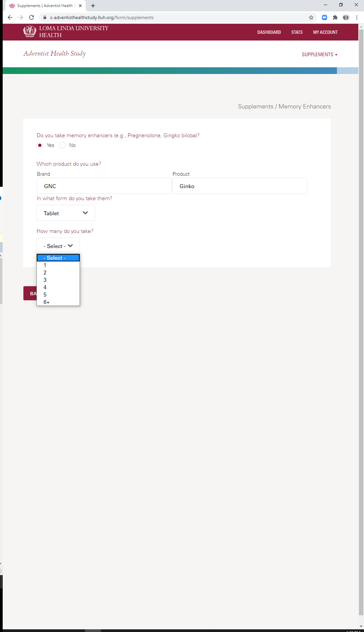Click the Product input field with Ginko

240,186
